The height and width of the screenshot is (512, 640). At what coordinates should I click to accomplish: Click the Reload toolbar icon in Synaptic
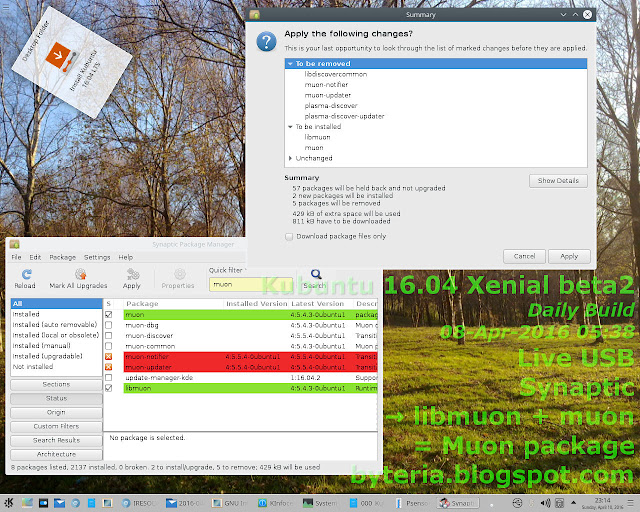tap(27, 274)
